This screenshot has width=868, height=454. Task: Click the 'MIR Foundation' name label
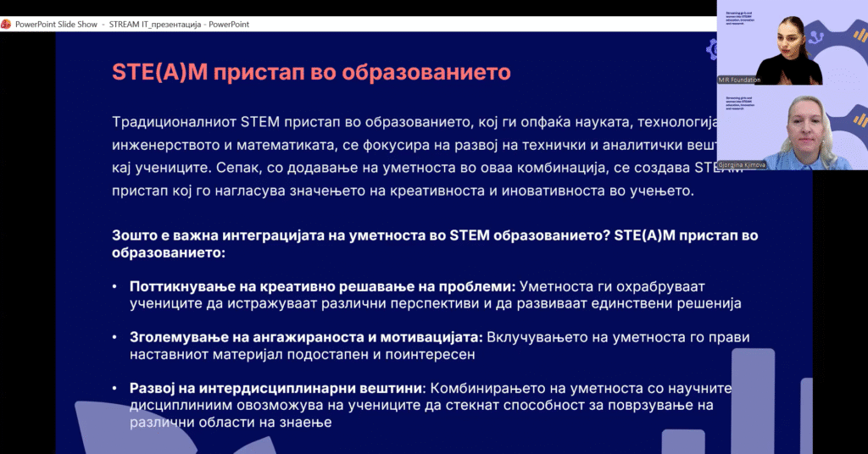coord(740,80)
